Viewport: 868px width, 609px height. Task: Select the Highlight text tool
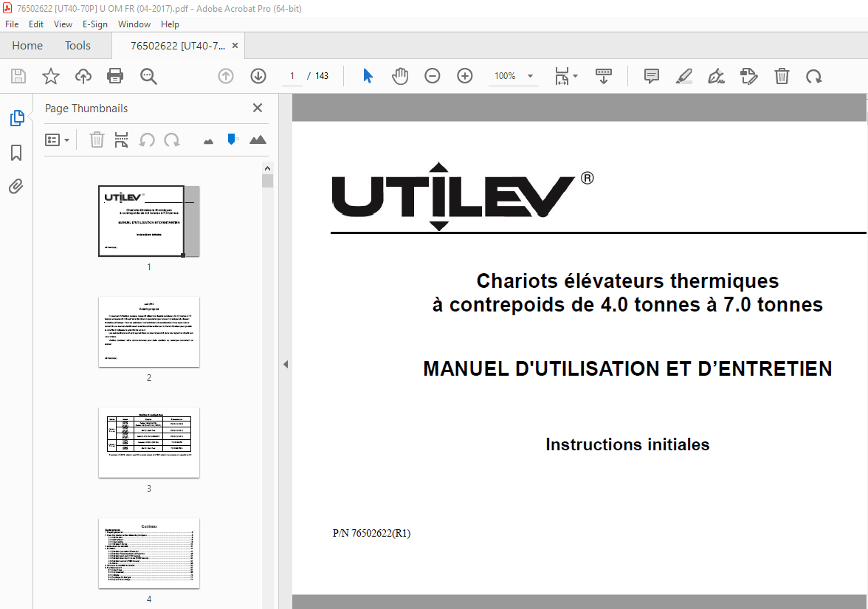pyautogui.click(x=684, y=75)
